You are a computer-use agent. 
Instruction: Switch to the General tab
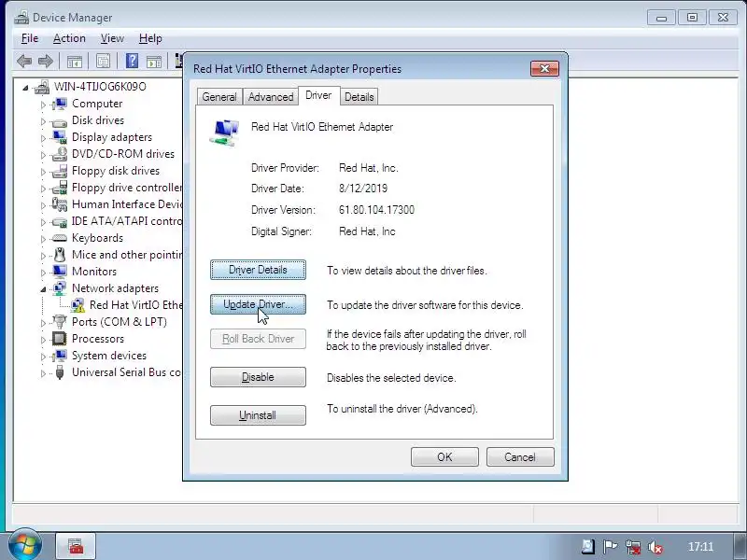tap(219, 97)
